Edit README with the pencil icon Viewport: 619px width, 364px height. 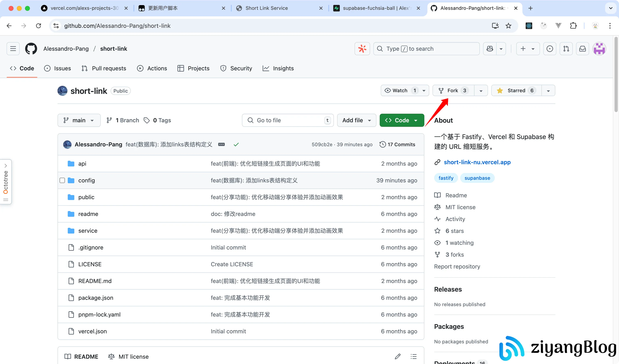(x=398, y=356)
